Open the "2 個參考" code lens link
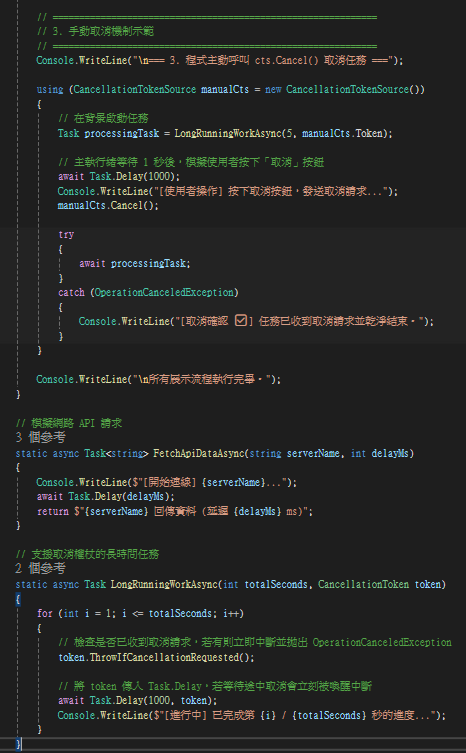466x753 pixels. pyautogui.click(x=40, y=569)
